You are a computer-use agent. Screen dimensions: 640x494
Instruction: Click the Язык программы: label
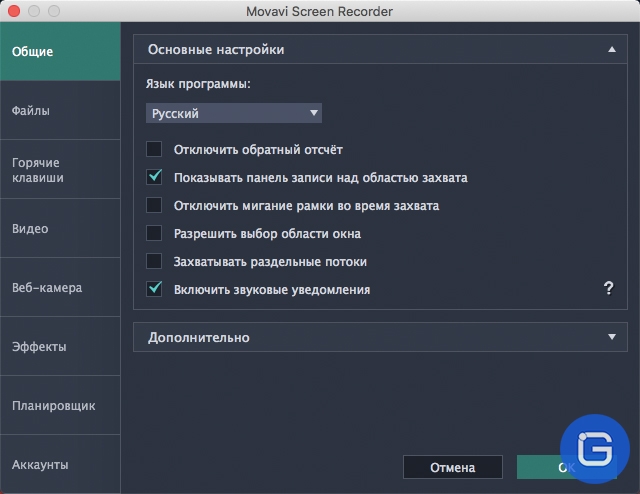(198, 84)
